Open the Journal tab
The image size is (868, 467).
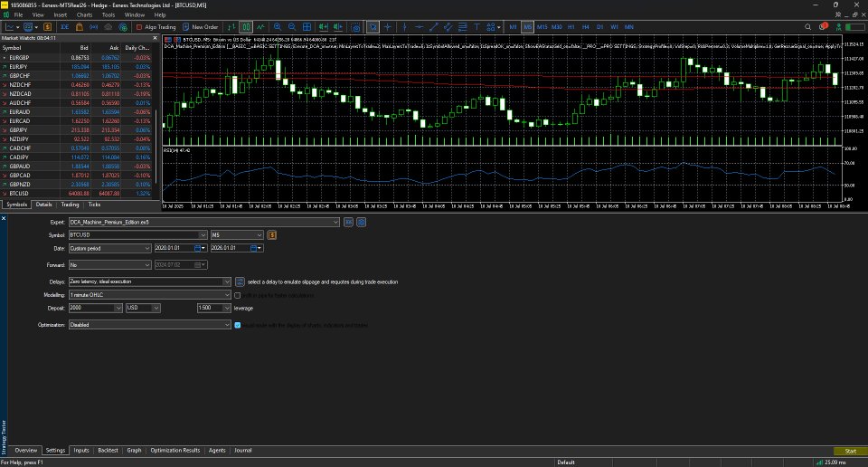242,451
